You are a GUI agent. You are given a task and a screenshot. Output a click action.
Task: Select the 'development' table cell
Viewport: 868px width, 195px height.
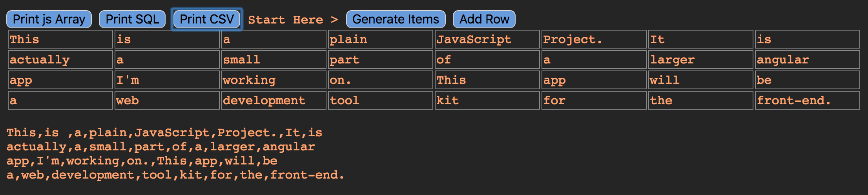(x=274, y=100)
